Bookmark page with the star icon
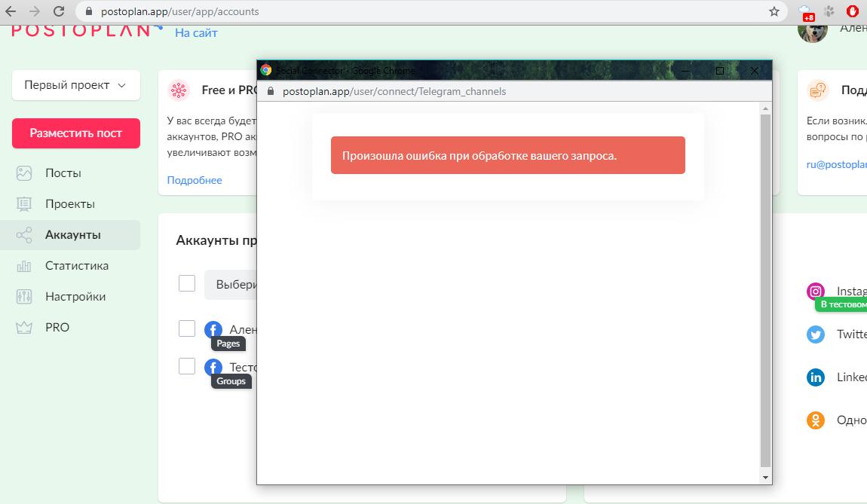The image size is (867, 504). pos(774,11)
